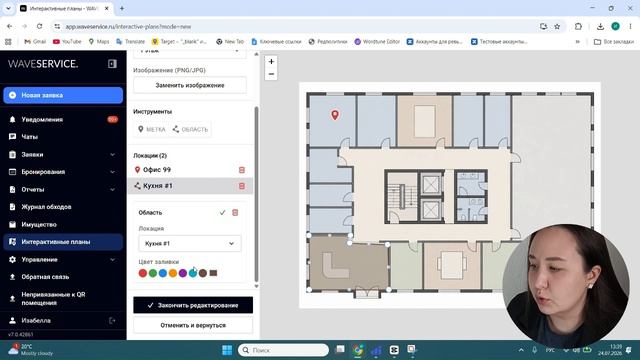Open the Maps bookmark

pos(99,42)
